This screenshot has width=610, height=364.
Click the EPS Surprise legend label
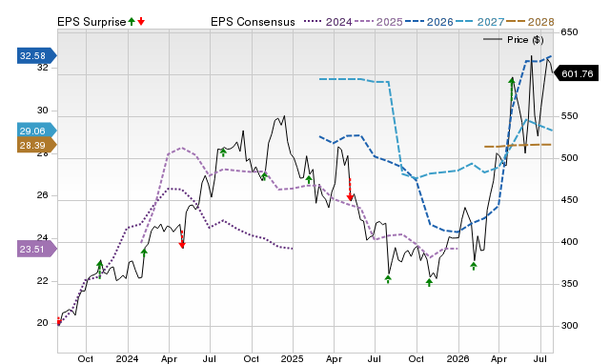point(91,22)
